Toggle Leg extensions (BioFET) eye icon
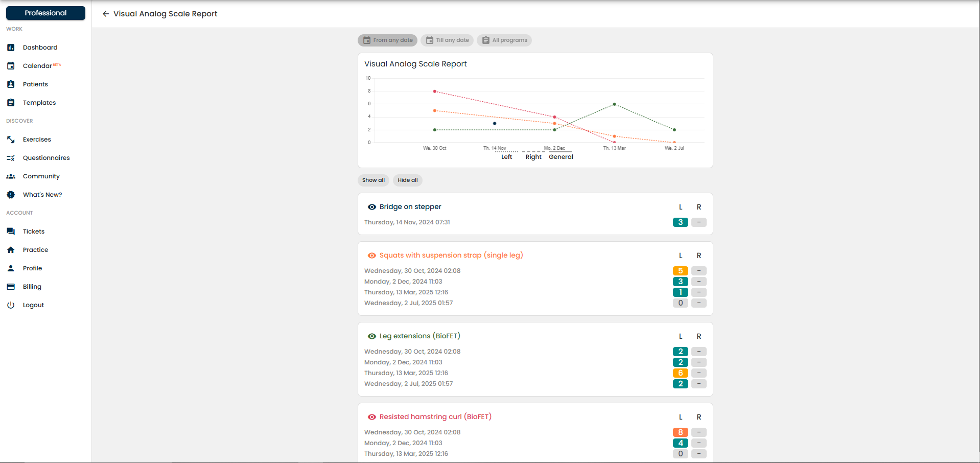 point(372,336)
